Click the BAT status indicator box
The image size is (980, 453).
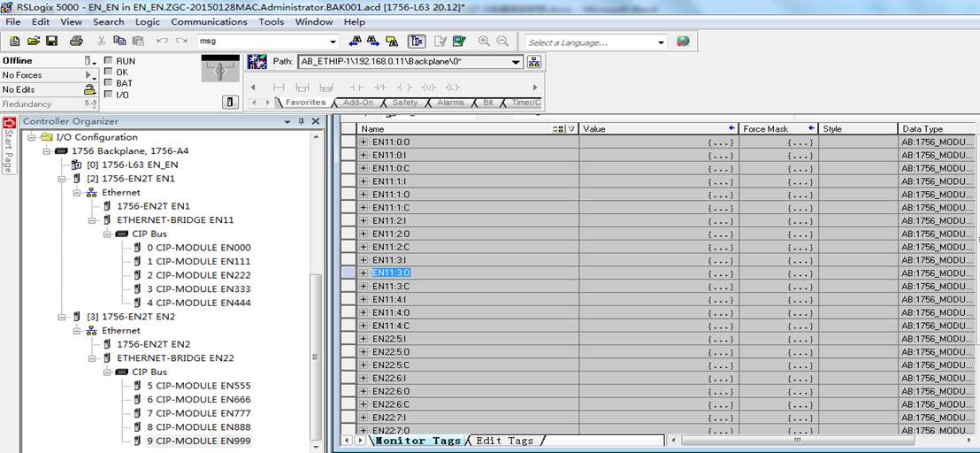[x=109, y=83]
